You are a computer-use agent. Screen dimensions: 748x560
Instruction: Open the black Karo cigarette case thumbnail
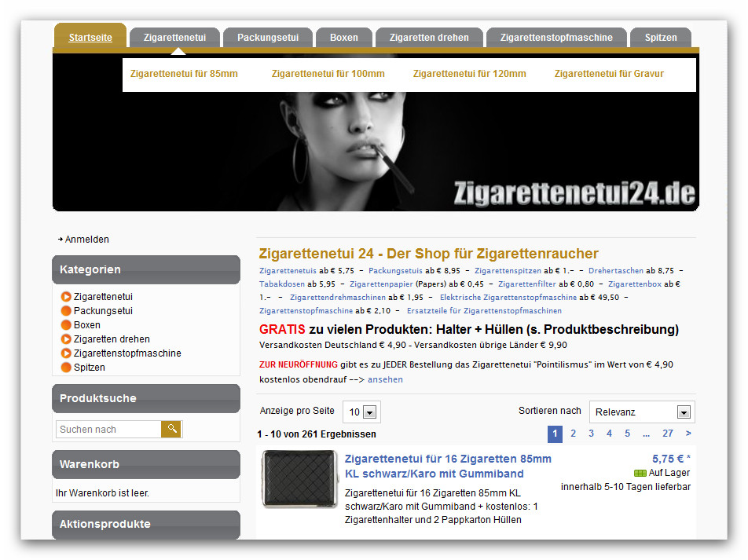pyautogui.click(x=299, y=479)
